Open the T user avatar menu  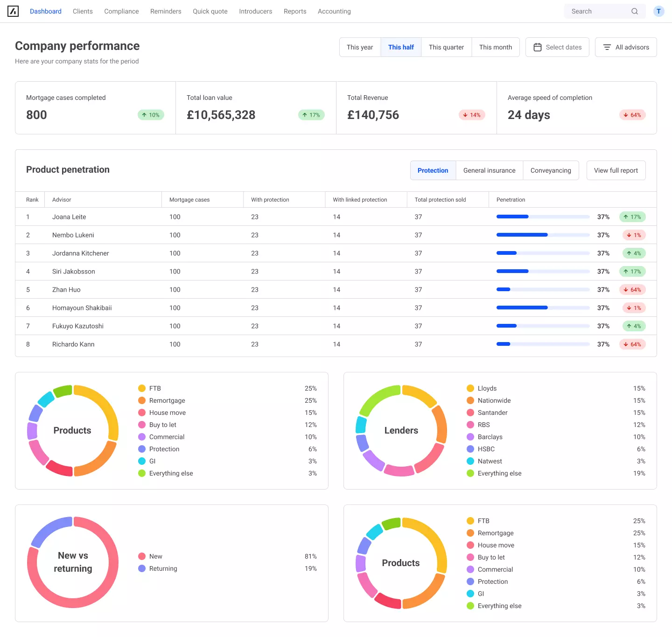point(658,11)
